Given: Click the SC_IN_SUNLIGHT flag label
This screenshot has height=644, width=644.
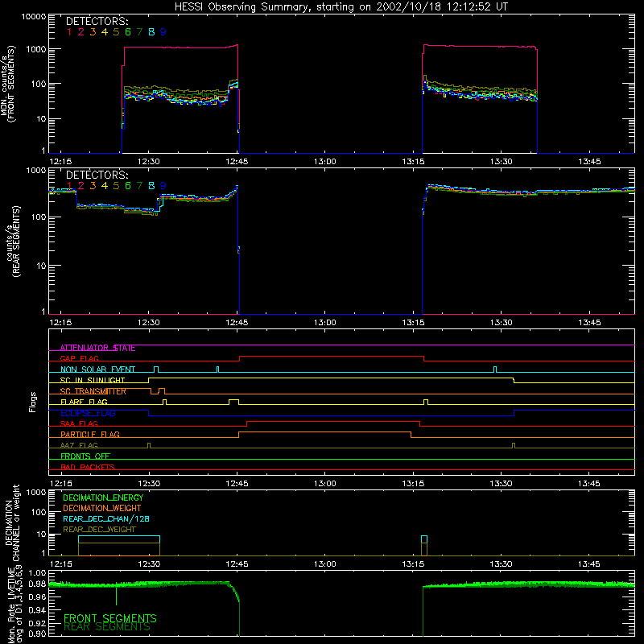Looking at the screenshot, I should pyautogui.click(x=93, y=380).
